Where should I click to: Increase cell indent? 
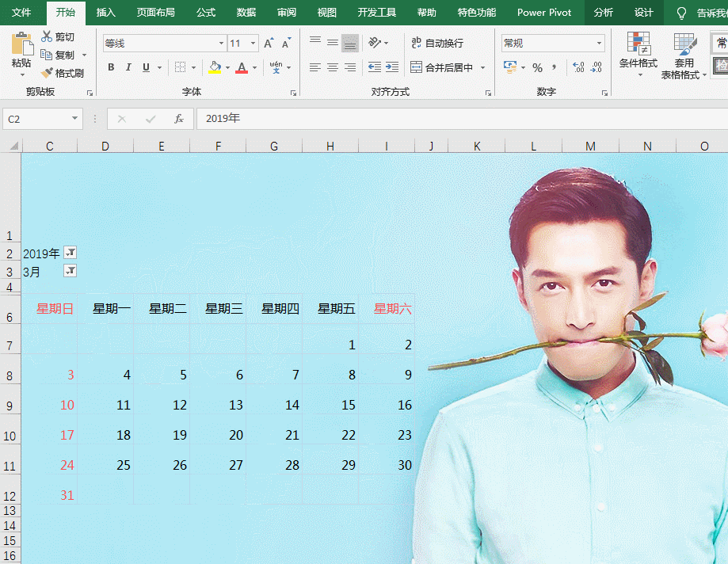pos(392,67)
